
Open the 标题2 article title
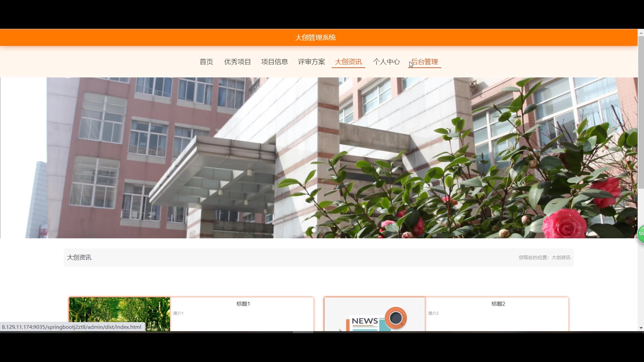[x=498, y=304]
